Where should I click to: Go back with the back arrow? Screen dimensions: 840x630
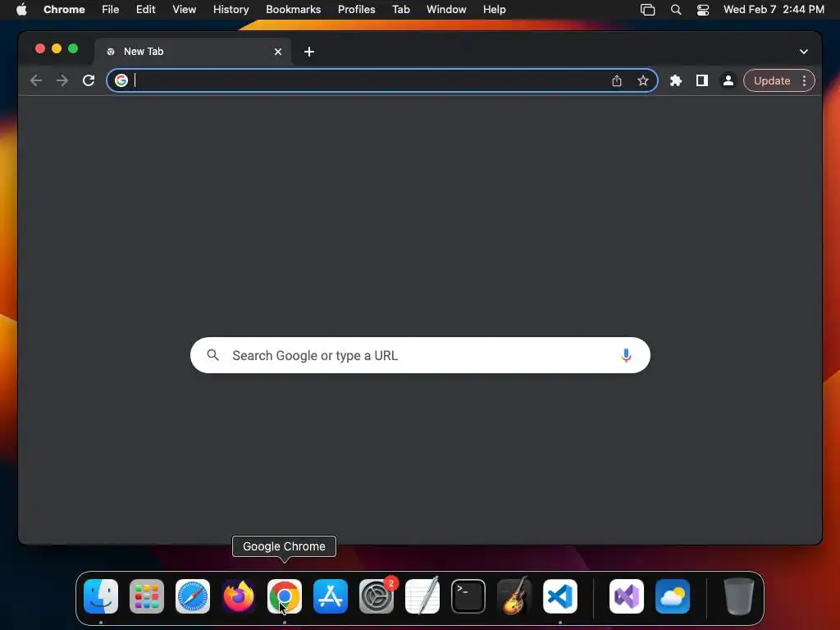click(x=36, y=80)
